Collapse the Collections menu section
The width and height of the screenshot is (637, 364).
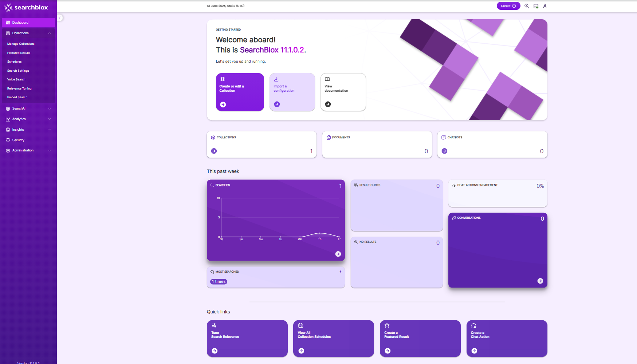(x=28, y=33)
